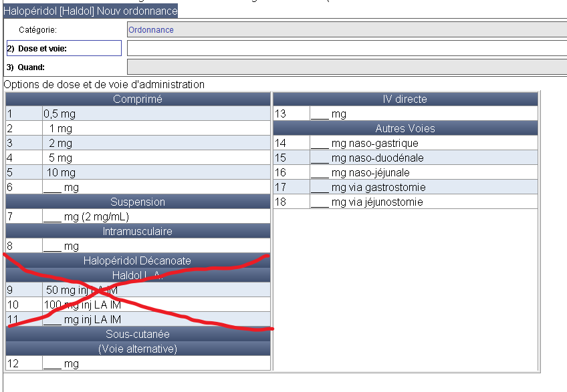This screenshot has height=392, width=567.
Task: Choose the 5 mg comprimé dose
Action: click(x=61, y=158)
